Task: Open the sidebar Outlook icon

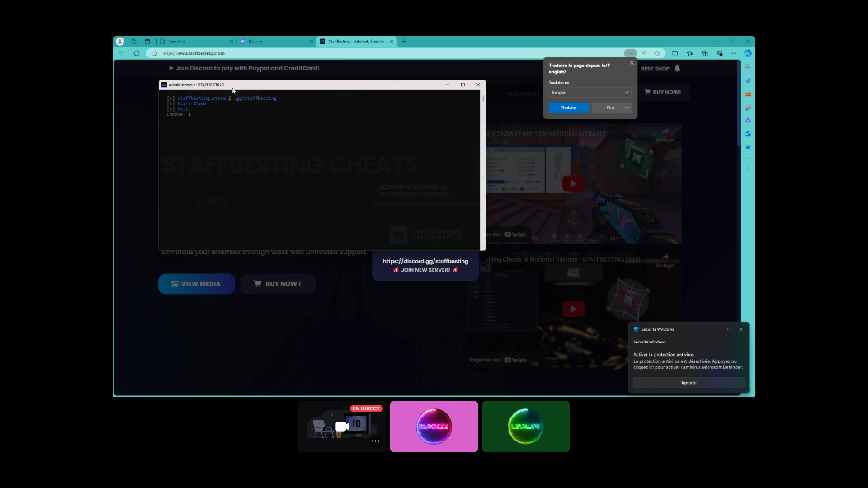Action: 748,134
